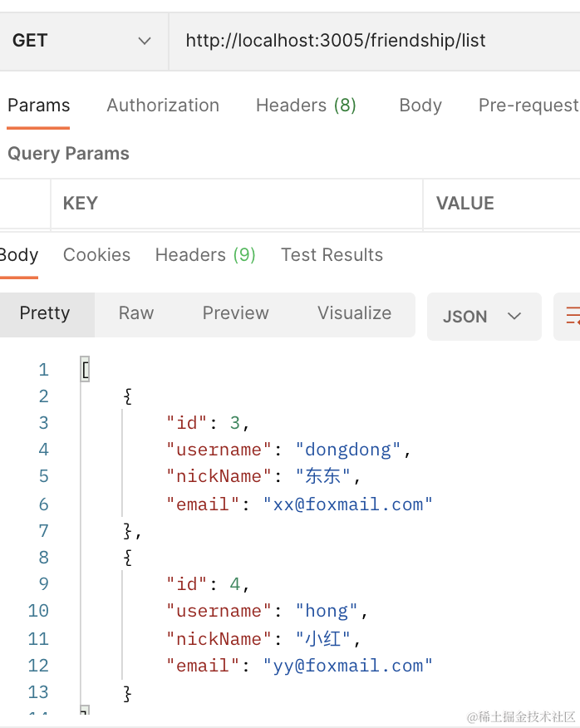Expand the JSON format selector
Image resolution: width=580 pixels, height=728 pixels.
tap(484, 317)
